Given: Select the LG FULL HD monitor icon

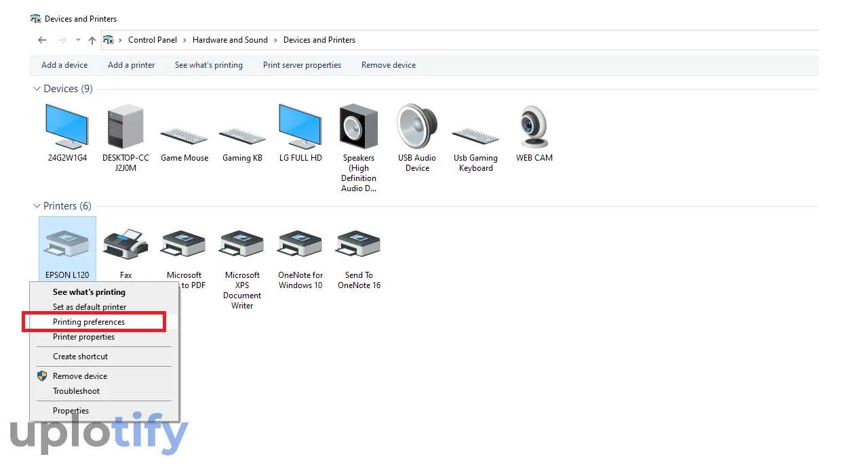Looking at the screenshot, I should point(300,126).
